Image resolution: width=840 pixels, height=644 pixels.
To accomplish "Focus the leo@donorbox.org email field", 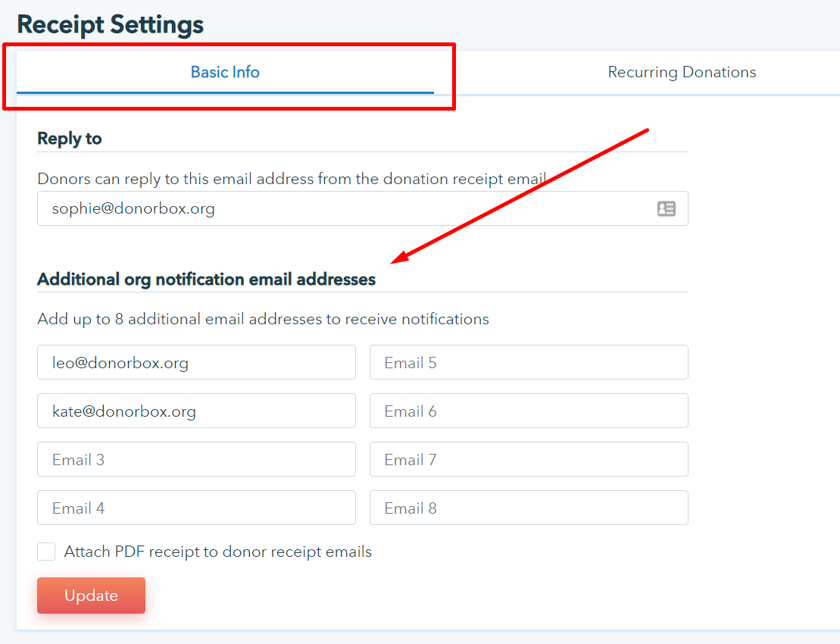I will (x=196, y=362).
